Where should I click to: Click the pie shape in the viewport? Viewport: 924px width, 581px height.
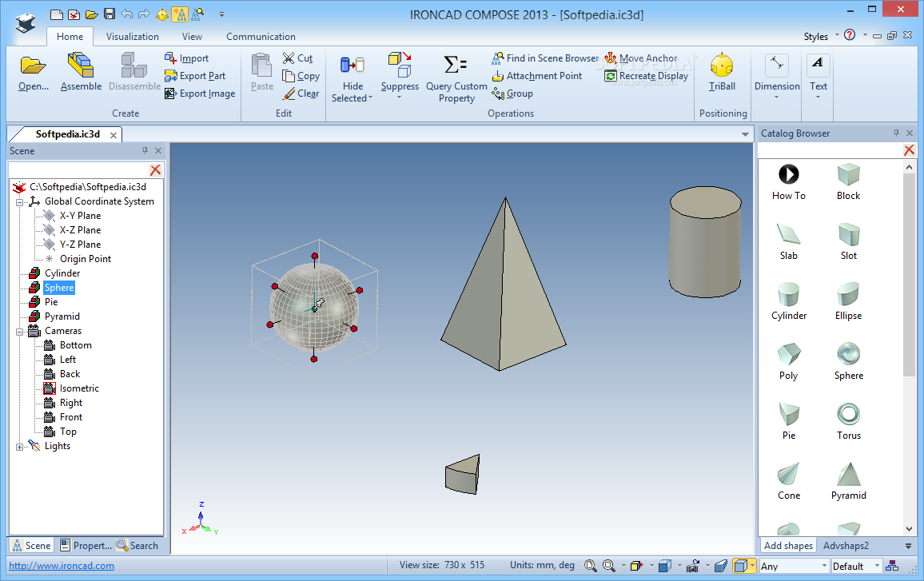coord(462,475)
